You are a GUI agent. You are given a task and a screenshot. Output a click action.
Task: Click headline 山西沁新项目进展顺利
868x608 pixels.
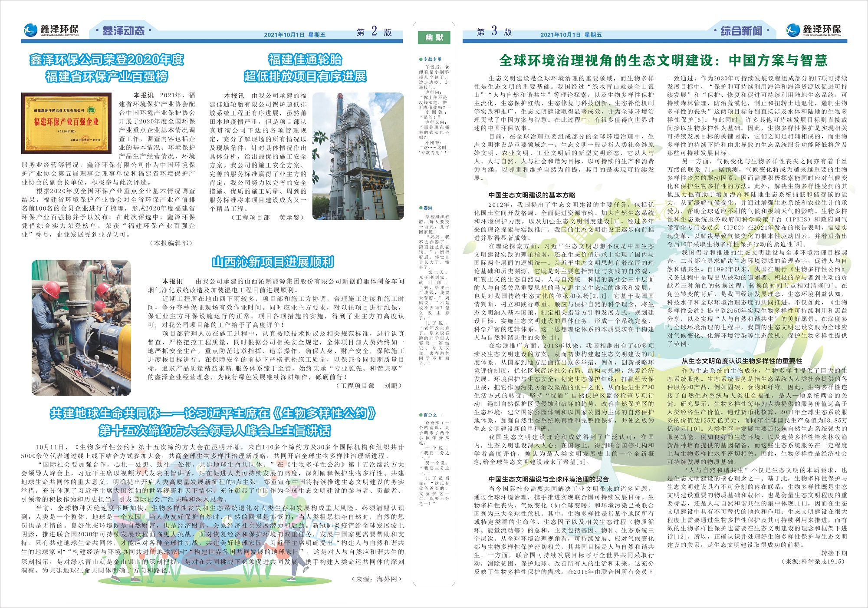click(x=272, y=262)
